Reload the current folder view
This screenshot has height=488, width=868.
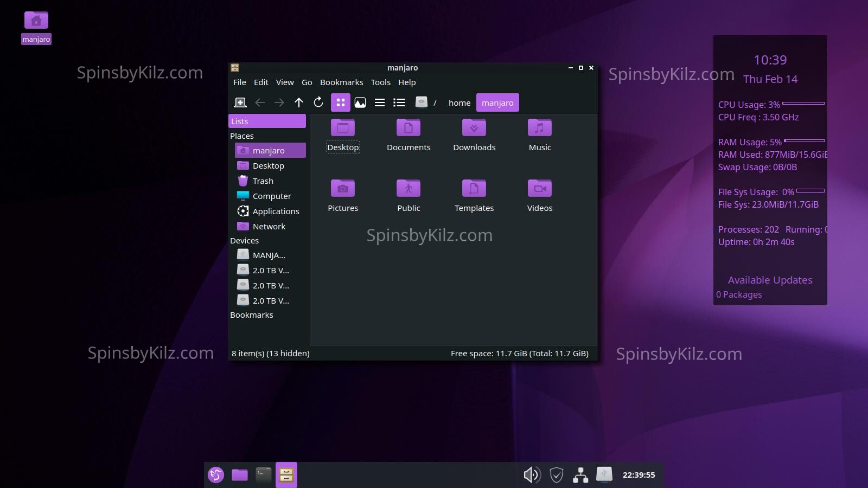tap(318, 102)
